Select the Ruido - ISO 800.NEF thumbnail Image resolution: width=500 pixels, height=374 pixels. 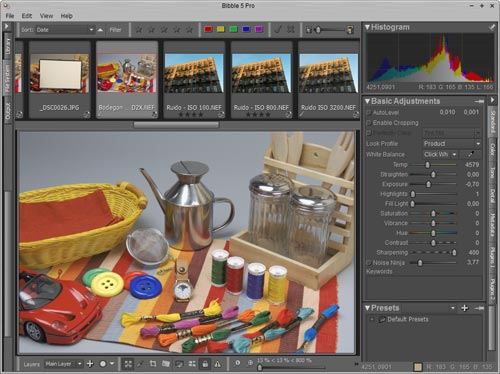(261, 80)
